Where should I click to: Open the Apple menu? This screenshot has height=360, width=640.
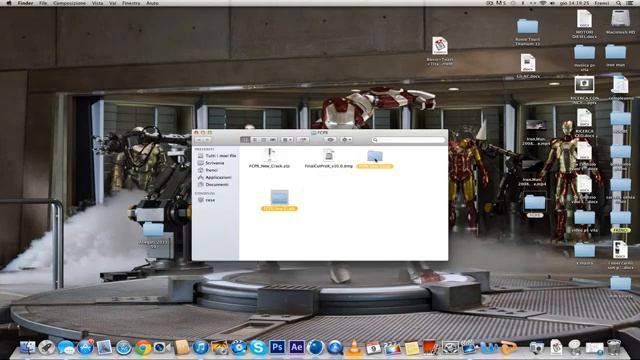[9, 3]
